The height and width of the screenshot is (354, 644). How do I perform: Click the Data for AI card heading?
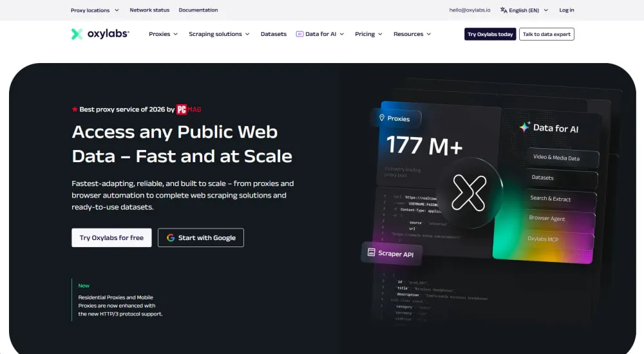click(555, 129)
